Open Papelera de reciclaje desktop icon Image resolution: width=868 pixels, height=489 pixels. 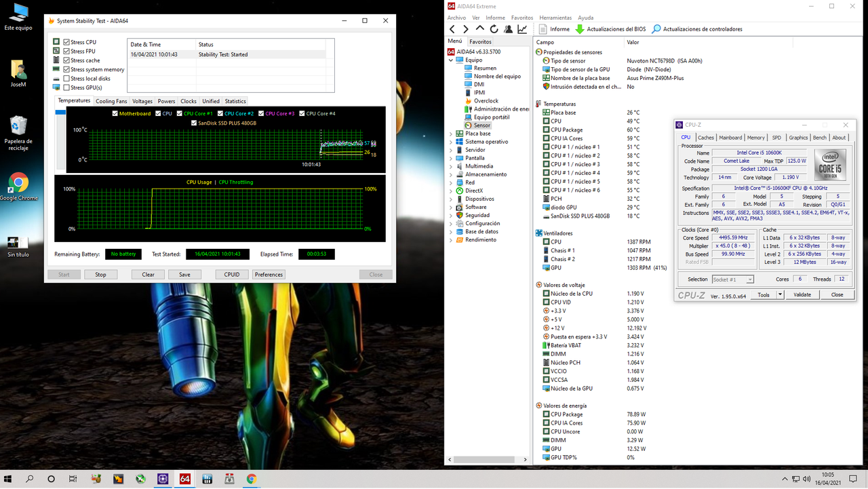[x=18, y=134]
